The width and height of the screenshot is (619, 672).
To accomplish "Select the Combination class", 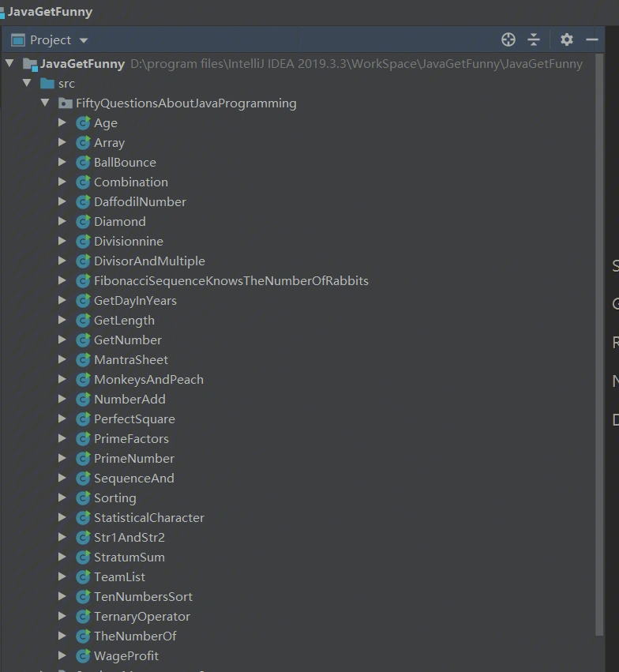I will click(130, 182).
